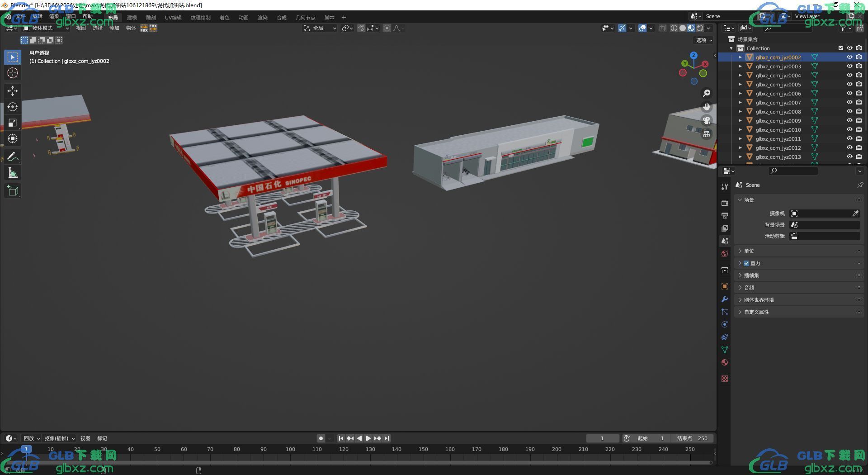Viewport: 868px width, 475px height.
Task: Open the Object properties orange square icon
Action: (725, 286)
